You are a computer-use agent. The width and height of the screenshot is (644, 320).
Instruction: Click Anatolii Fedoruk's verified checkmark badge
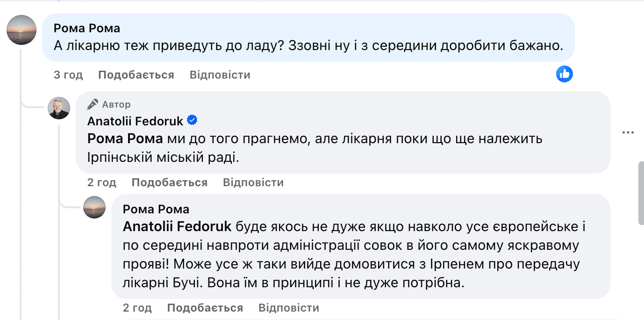pyautogui.click(x=192, y=120)
